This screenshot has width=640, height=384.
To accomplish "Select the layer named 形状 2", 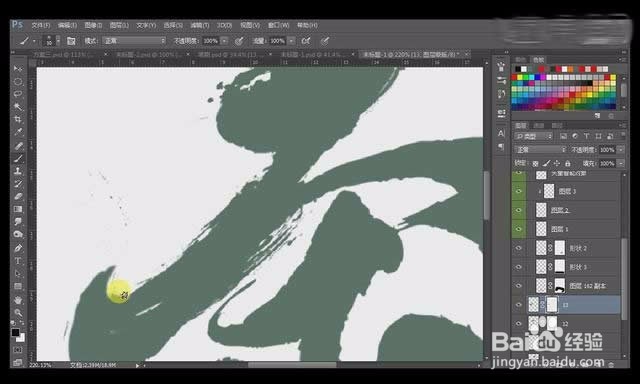I will click(x=578, y=248).
